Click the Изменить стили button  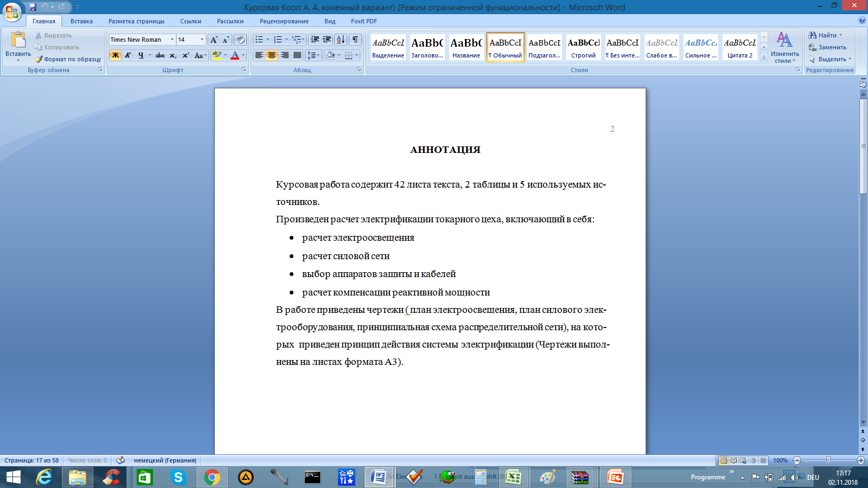pyautogui.click(x=784, y=48)
